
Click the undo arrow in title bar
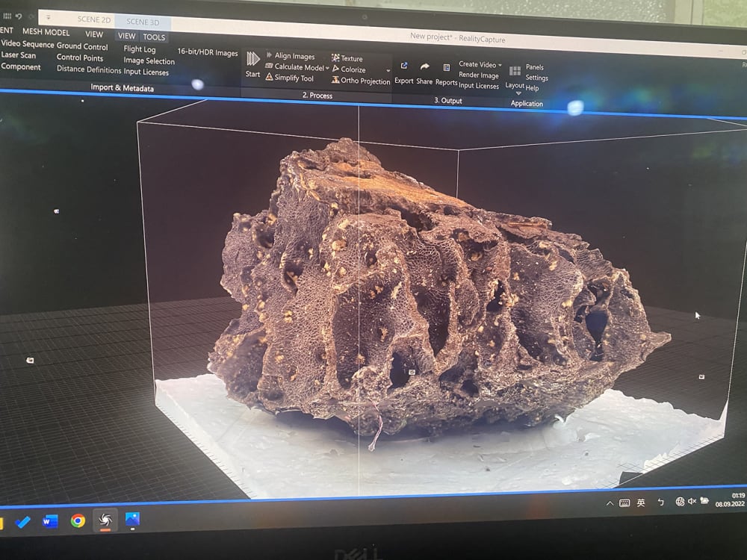coord(19,16)
